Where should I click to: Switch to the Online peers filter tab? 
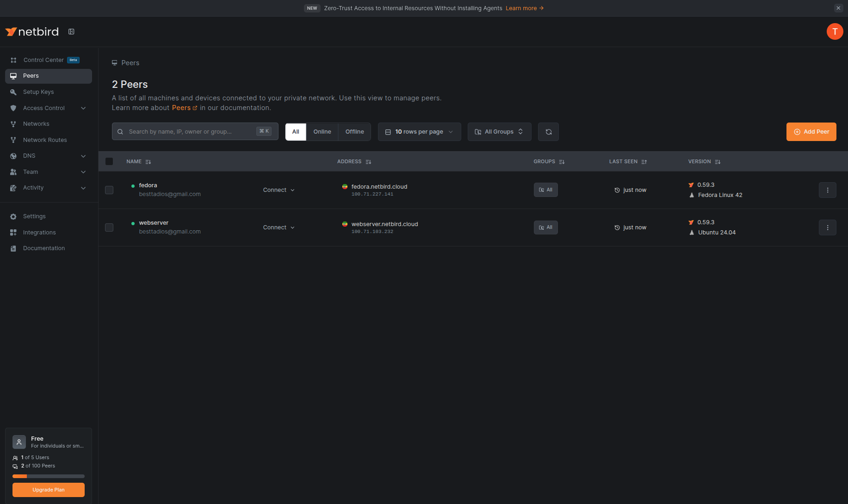(322, 132)
